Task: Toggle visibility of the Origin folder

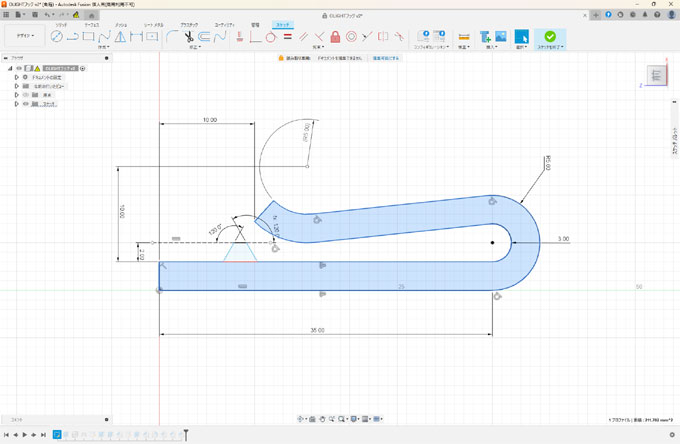Action: (25, 95)
